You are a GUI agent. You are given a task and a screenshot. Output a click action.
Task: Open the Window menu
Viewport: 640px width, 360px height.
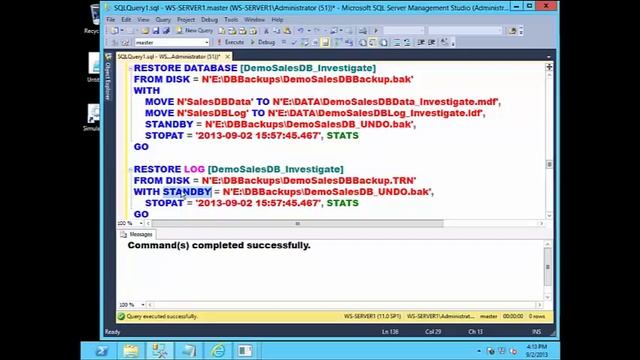point(254,20)
